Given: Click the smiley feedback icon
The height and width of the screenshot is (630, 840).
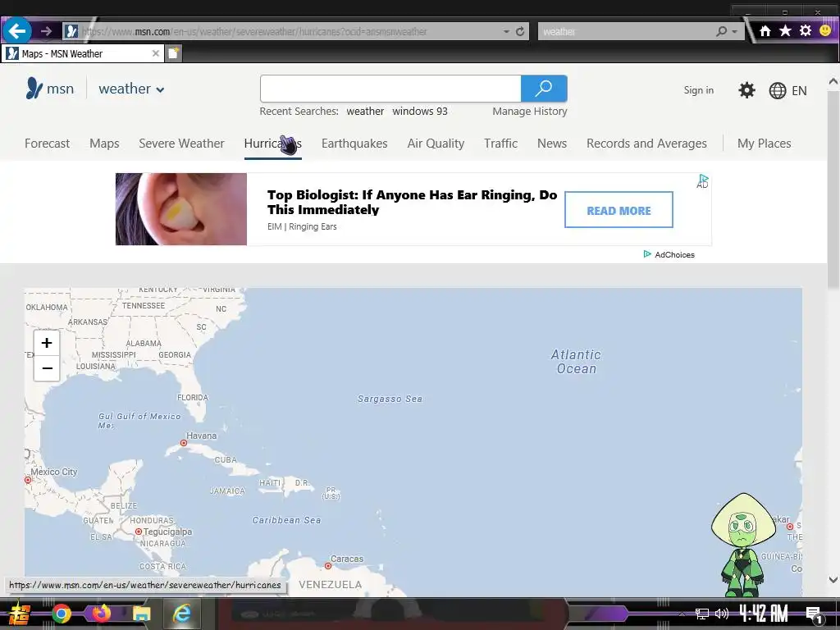Looking at the screenshot, I should pyautogui.click(x=825, y=30).
